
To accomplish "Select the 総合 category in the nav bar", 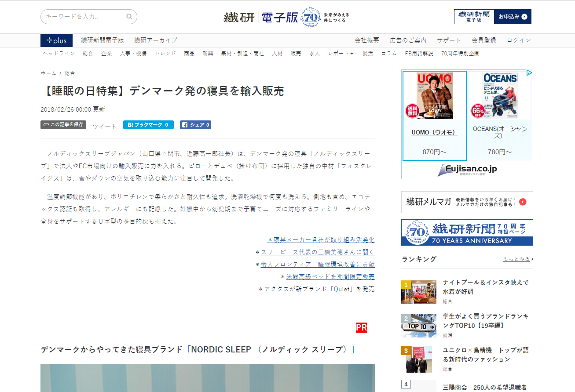I will (x=88, y=54).
